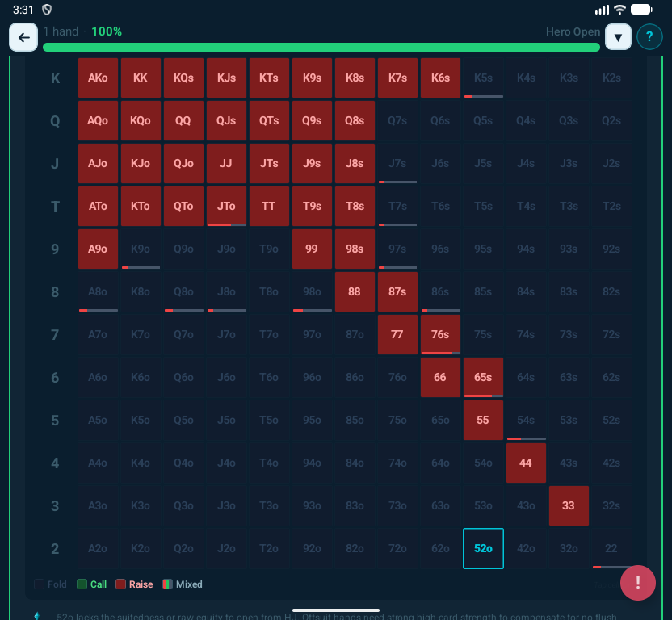Open the help question mark icon
The width and height of the screenshot is (672, 620).
649,37
